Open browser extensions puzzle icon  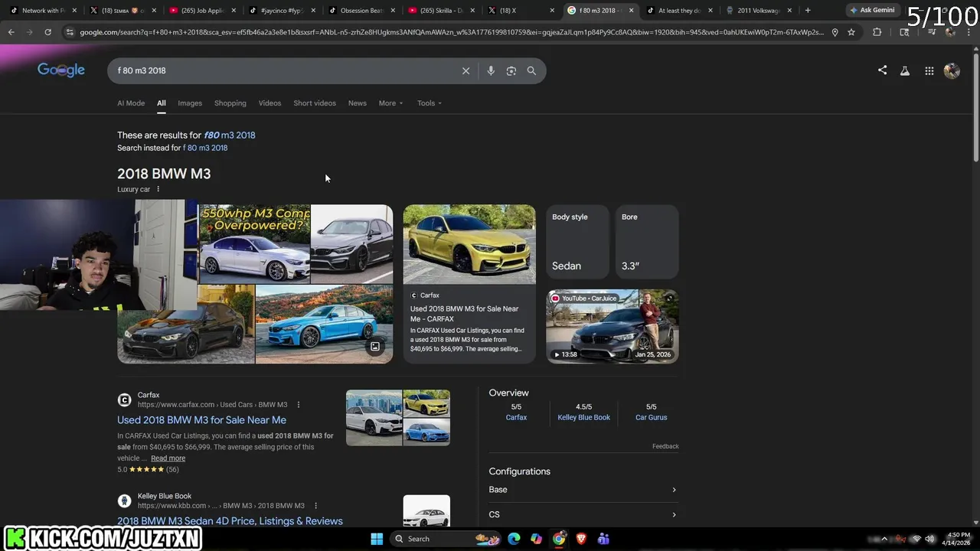[x=877, y=32]
